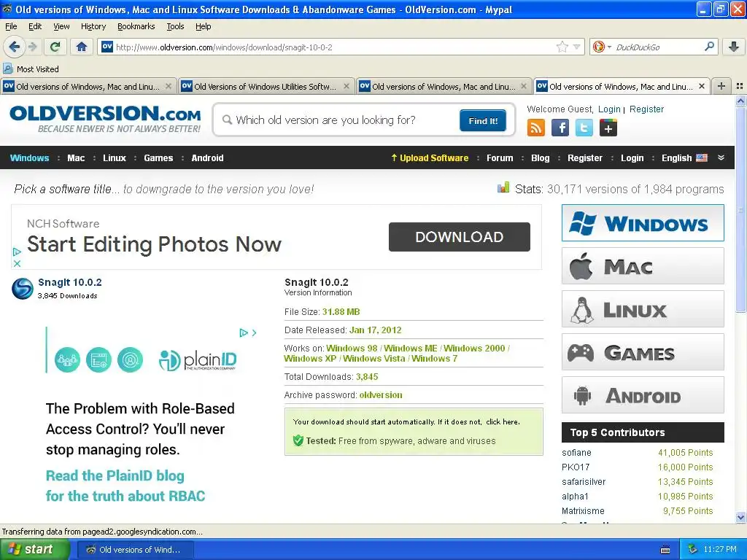Viewport: 747px width, 560px height.
Task: Open the DuckDuckGo search engine selector
Action: (602, 47)
